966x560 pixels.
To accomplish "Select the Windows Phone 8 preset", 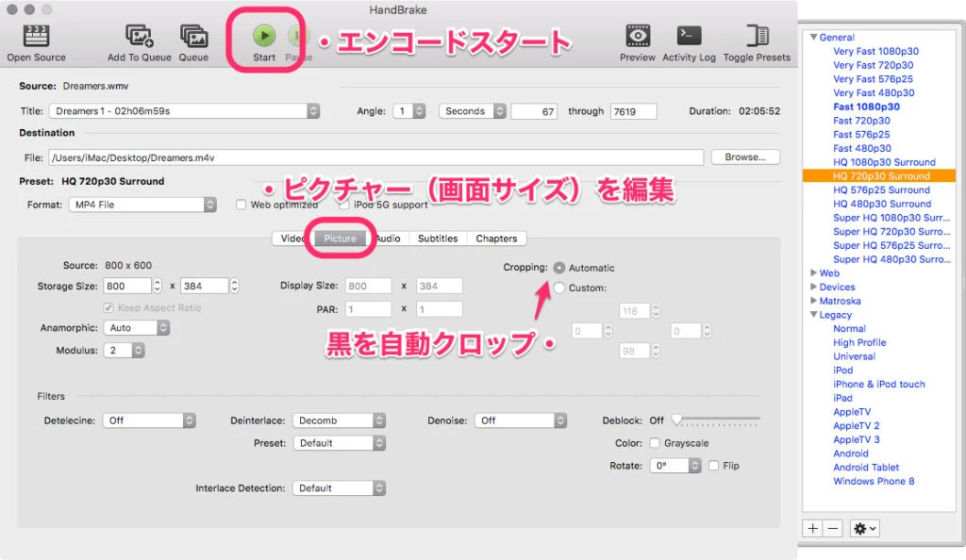I will click(874, 481).
